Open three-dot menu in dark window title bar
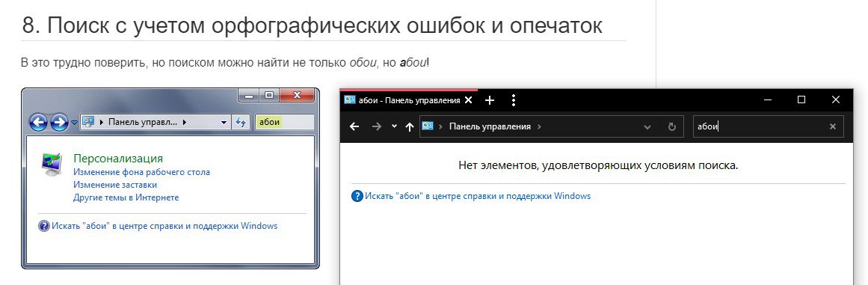 [x=513, y=100]
